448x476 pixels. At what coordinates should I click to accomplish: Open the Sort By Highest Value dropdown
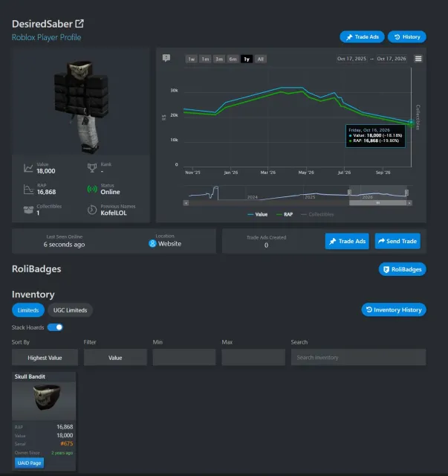tap(45, 358)
